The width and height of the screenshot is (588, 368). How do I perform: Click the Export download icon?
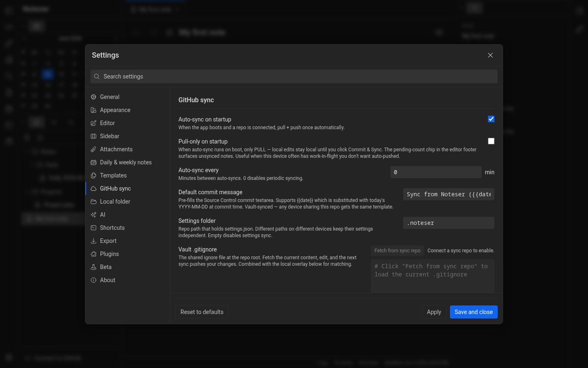[94, 241]
